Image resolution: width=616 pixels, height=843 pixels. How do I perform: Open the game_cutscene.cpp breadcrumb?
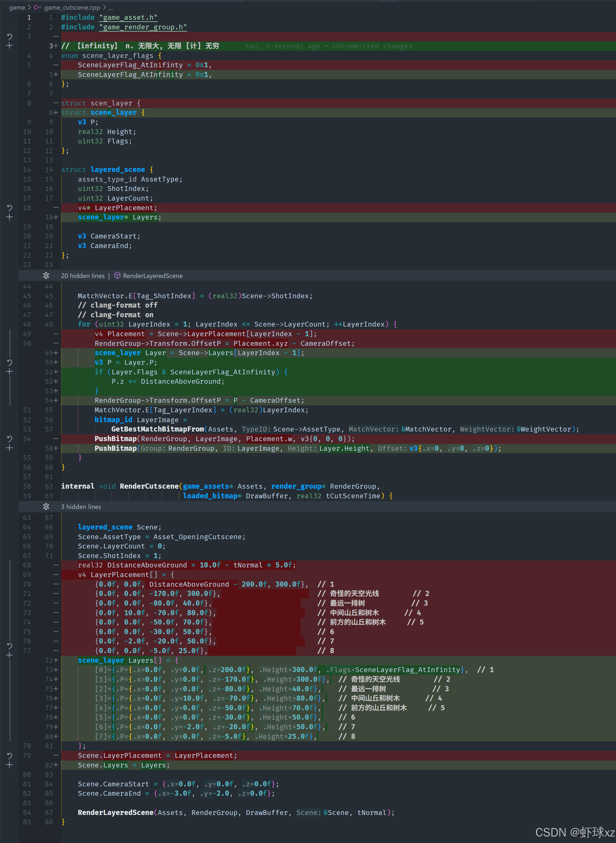coord(72,7)
